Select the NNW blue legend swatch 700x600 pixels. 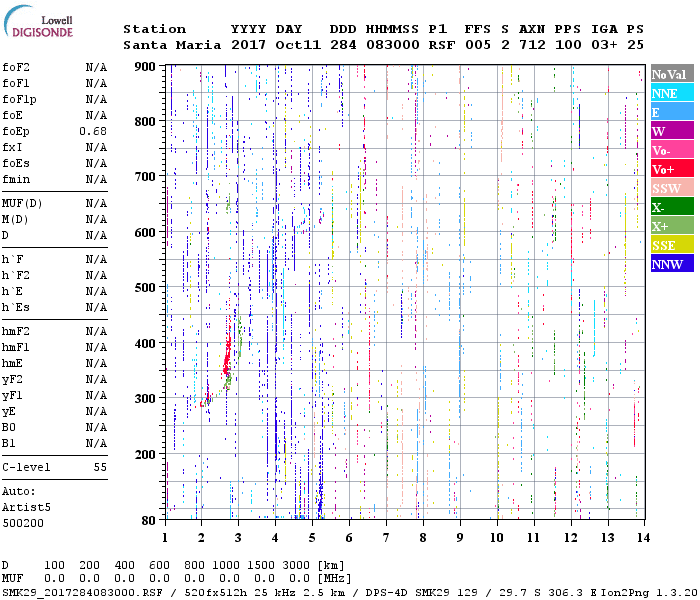pos(672,264)
